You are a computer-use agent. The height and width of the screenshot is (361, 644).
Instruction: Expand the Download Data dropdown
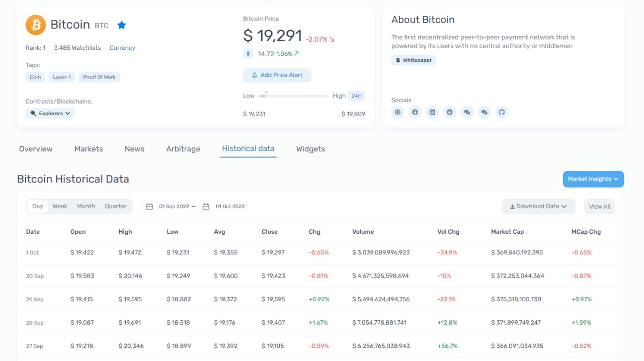click(538, 206)
